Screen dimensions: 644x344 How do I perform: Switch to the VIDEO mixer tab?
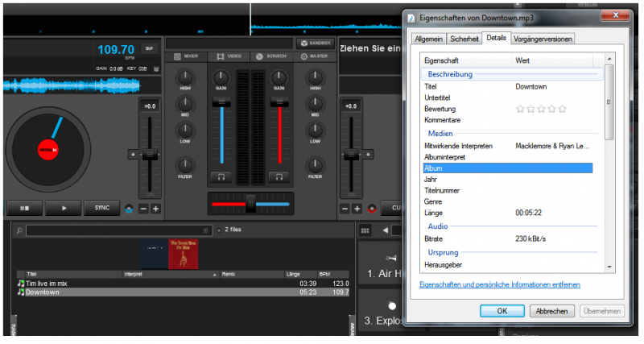click(229, 56)
